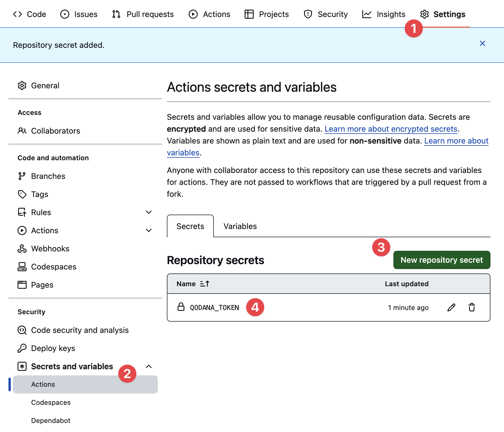Open Learn more about variables link
This screenshot has height=432, width=504.
point(456,141)
